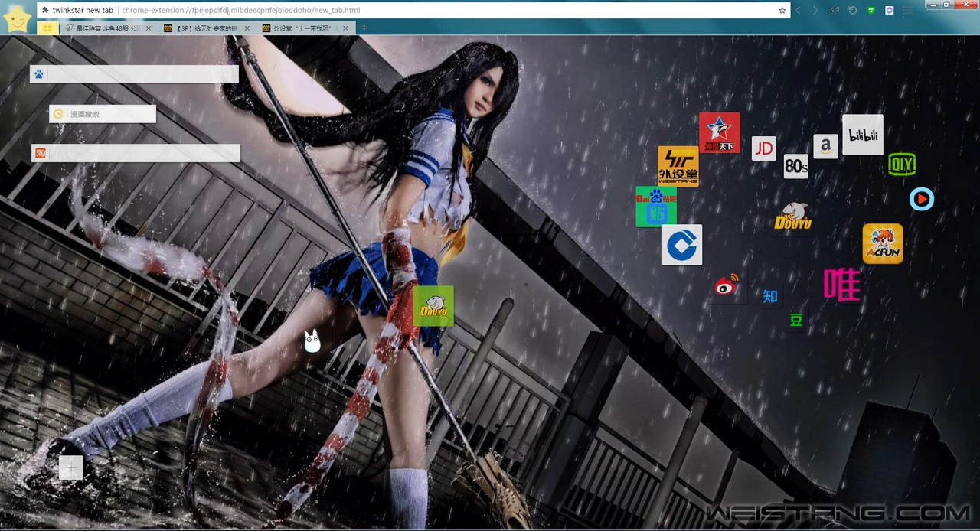Launch the Baidu Tieba green tile

tap(656, 207)
